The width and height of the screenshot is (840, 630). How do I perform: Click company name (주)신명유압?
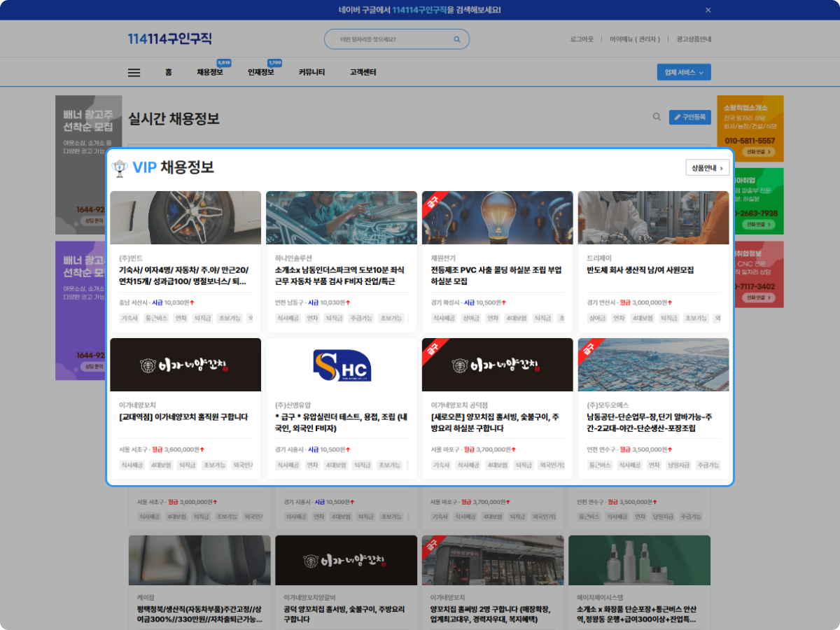click(x=293, y=405)
